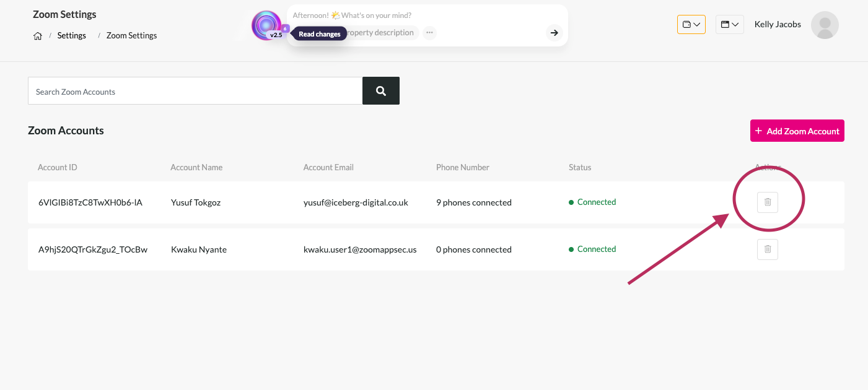Click email yusuf@iceberg-digital.co.uk
This screenshot has width=868, height=390.
(x=356, y=202)
